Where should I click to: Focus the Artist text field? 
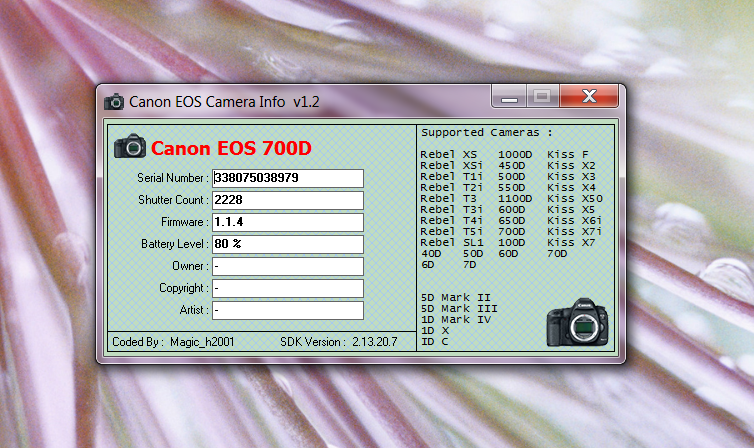point(287,310)
